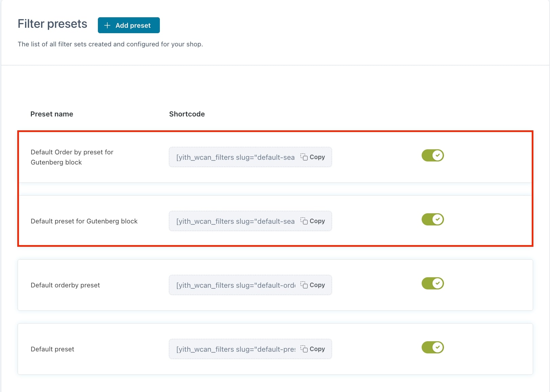The height and width of the screenshot is (392, 550).
Task: Copy shortcode for Default preset for Gutenberg block
Action: tap(313, 221)
